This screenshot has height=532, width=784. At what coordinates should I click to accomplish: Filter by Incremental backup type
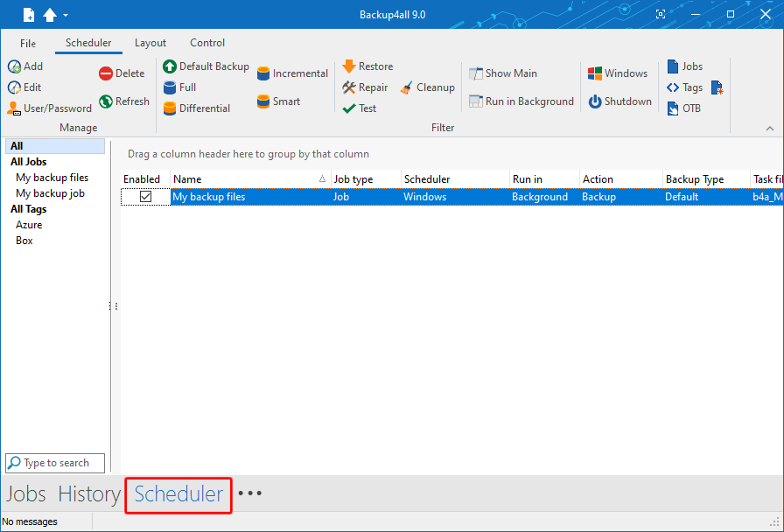point(292,73)
